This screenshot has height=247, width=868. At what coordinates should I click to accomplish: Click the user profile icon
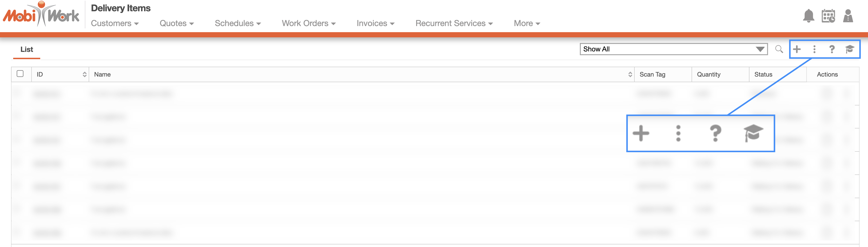(x=848, y=16)
